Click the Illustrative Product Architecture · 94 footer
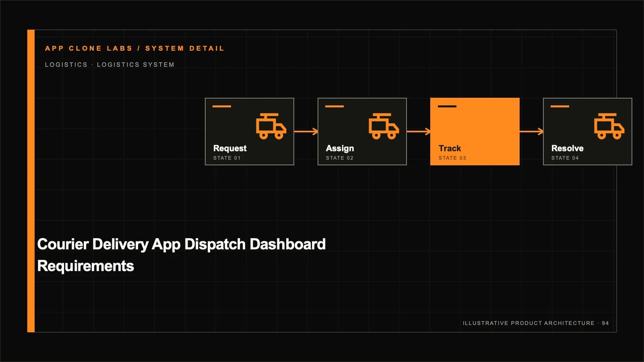 (536, 323)
